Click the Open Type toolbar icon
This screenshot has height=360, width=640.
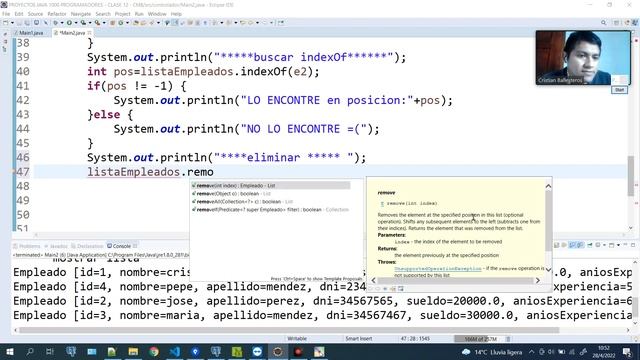click(x=136, y=23)
